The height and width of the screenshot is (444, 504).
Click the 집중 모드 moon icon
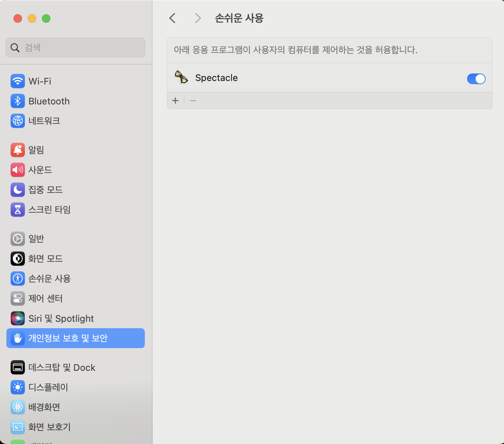coord(18,190)
